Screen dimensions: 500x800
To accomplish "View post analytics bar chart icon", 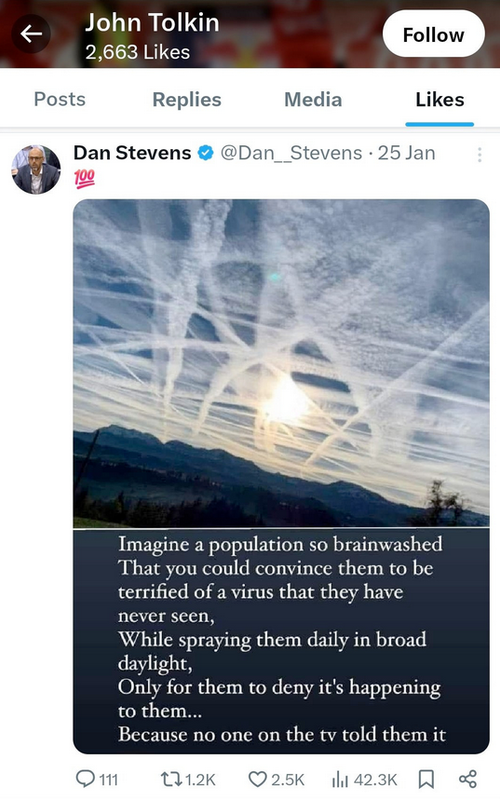I will pyautogui.click(x=340, y=779).
